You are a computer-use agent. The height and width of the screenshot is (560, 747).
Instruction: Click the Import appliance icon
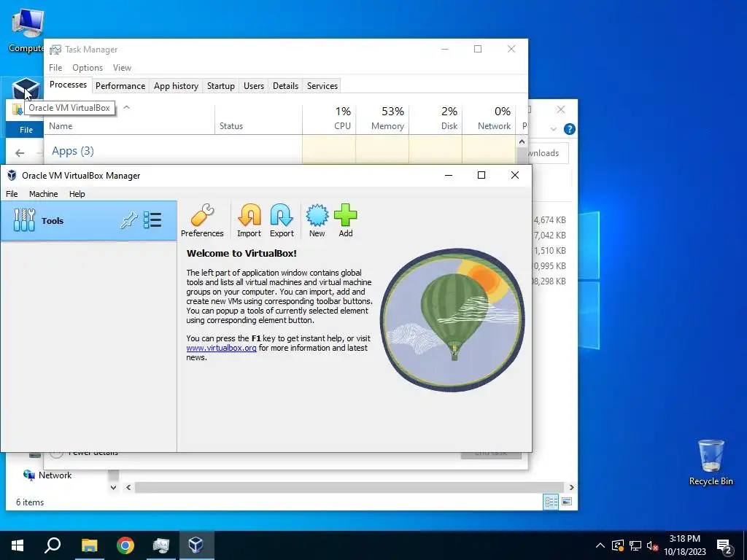[249, 220]
